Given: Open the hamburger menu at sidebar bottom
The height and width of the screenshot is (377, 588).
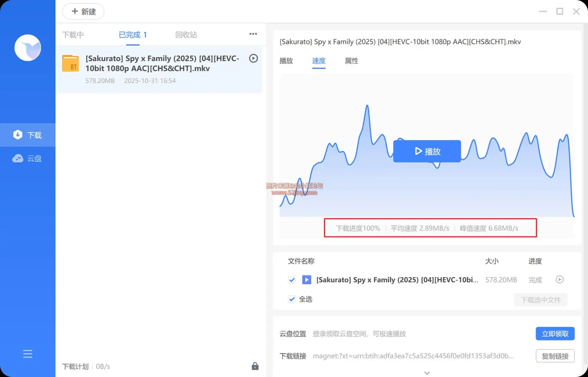Looking at the screenshot, I should coord(28,354).
